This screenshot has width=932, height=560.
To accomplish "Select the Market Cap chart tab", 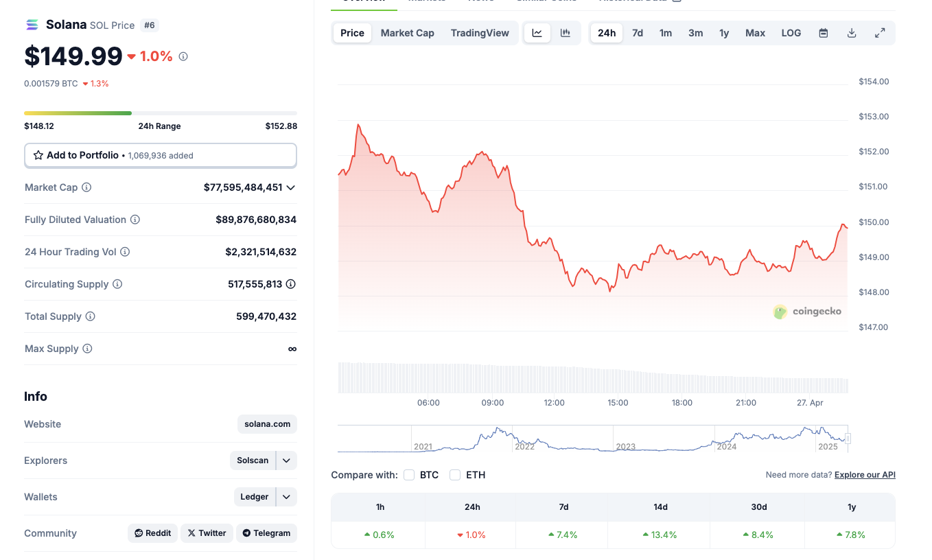I will pyautogui.click(x=408, y=33).
